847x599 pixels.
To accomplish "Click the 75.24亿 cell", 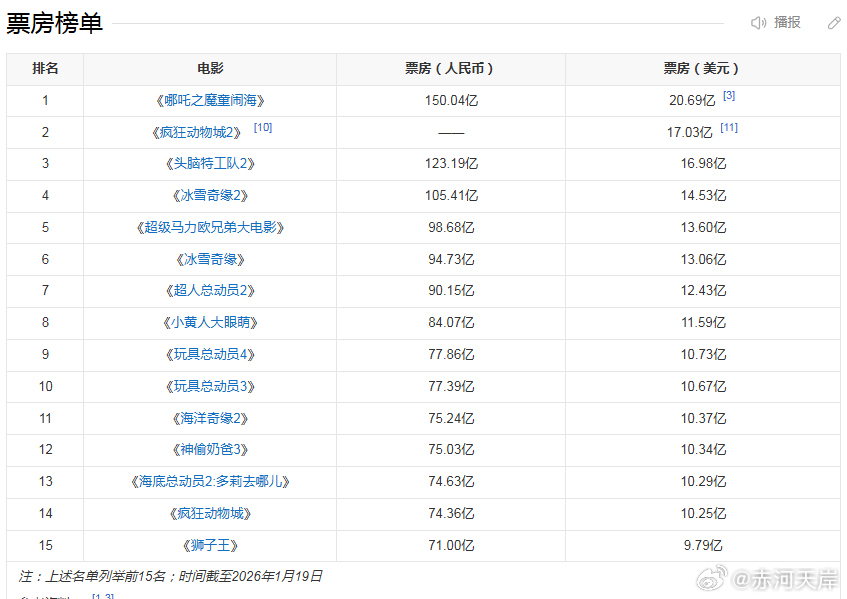I will (451, 418).
